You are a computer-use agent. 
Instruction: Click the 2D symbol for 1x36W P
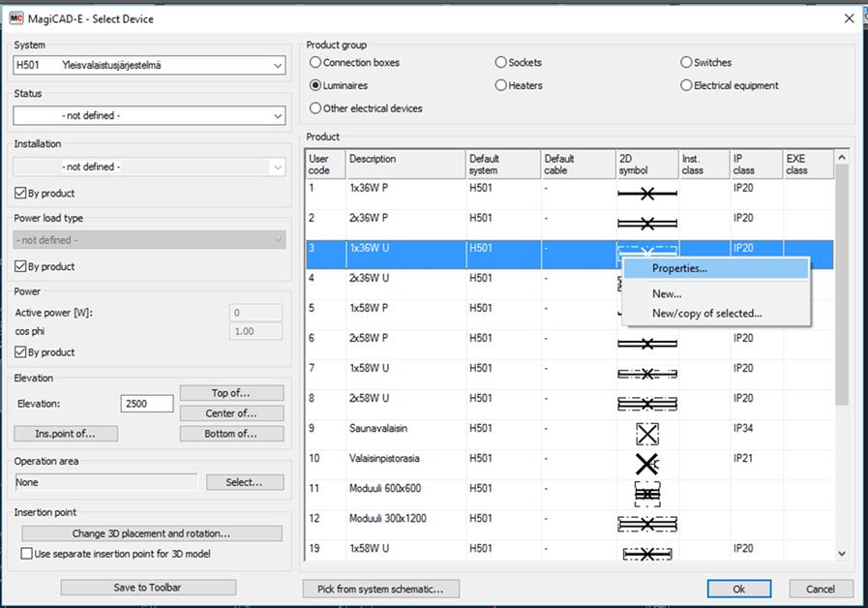647,194
